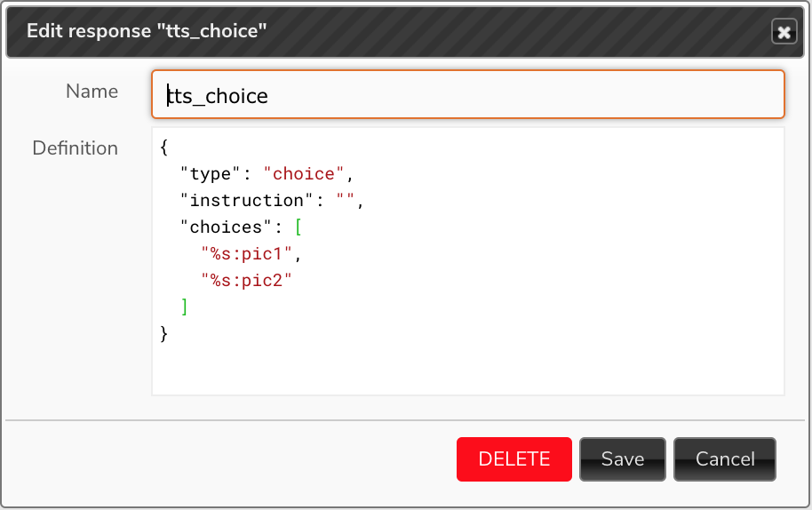Image resolution: width=812 pixels, height=510 pixels.
Task: Click the closing curly brace line
Action: [x=164, y=333]
